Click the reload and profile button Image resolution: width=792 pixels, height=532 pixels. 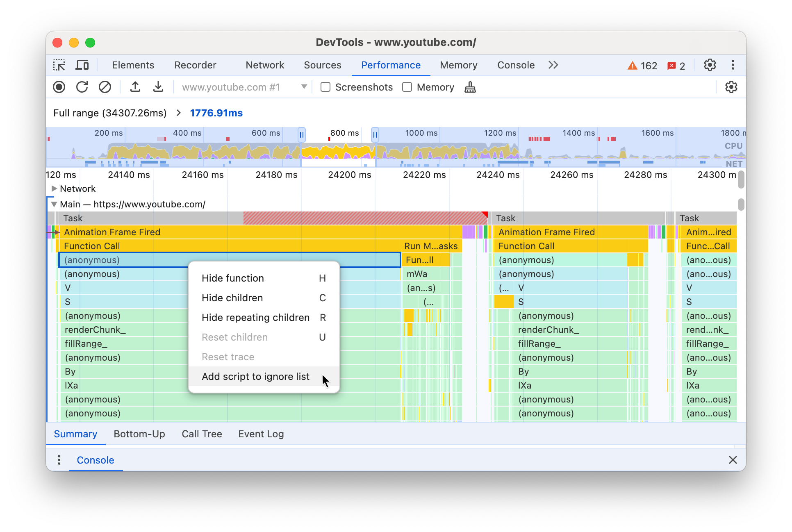pos(82,87)
